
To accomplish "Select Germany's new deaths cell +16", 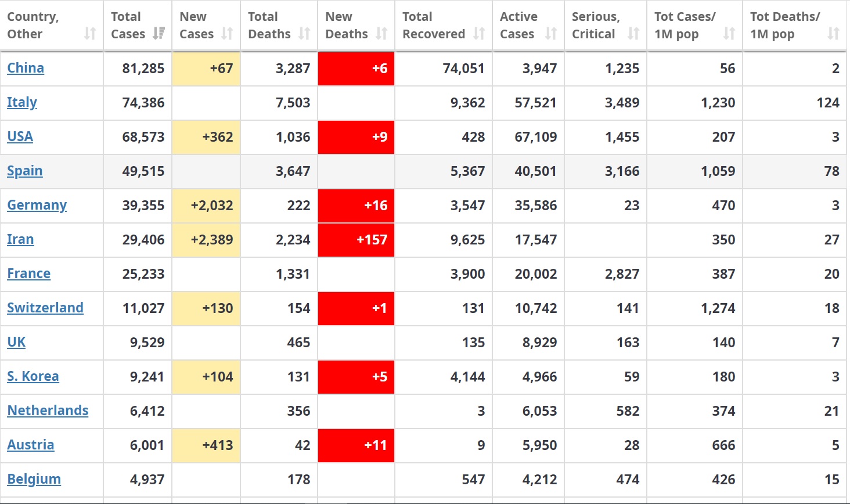I will 356,206.
